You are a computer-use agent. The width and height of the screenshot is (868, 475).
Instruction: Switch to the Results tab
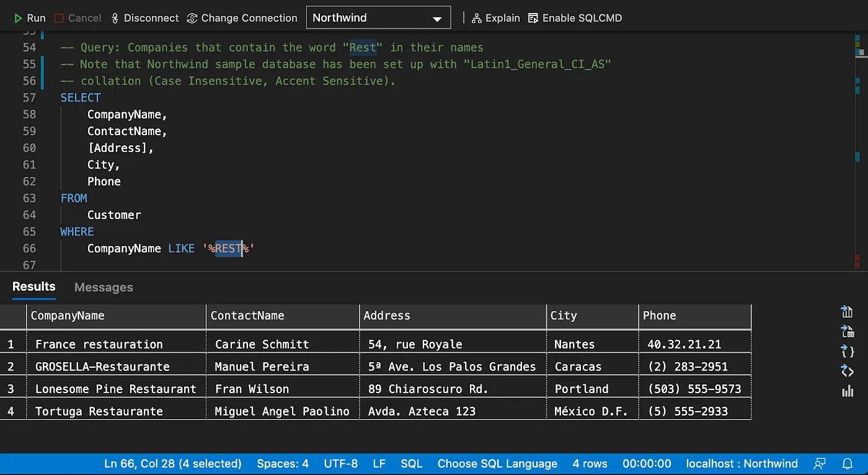tap(34, 286)
